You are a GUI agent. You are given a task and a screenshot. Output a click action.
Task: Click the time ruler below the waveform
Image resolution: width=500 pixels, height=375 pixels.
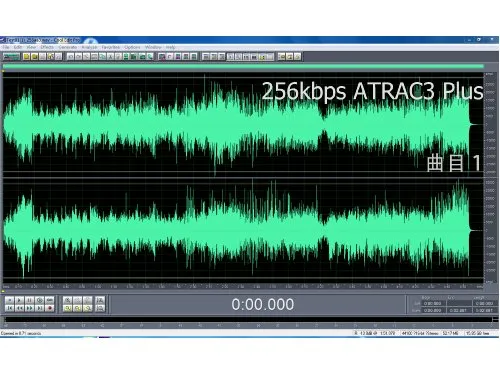coord(243,286)
